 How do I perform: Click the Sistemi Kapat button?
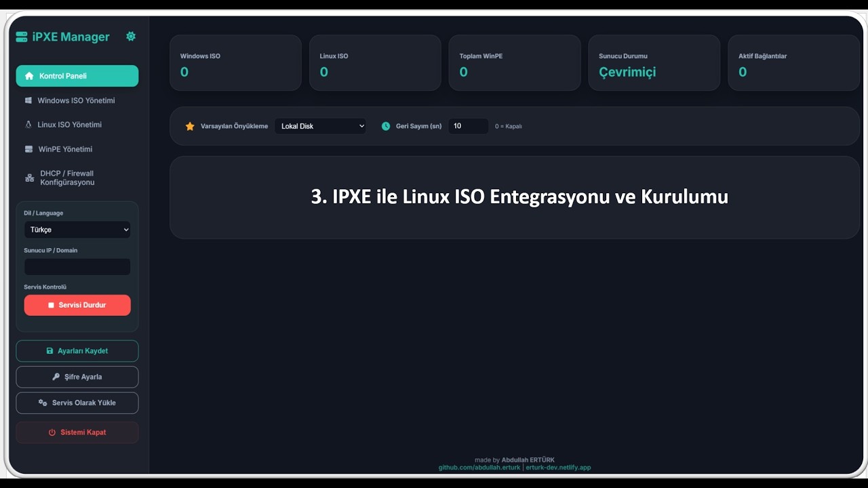pyautogui.click(x=77, y=432)
